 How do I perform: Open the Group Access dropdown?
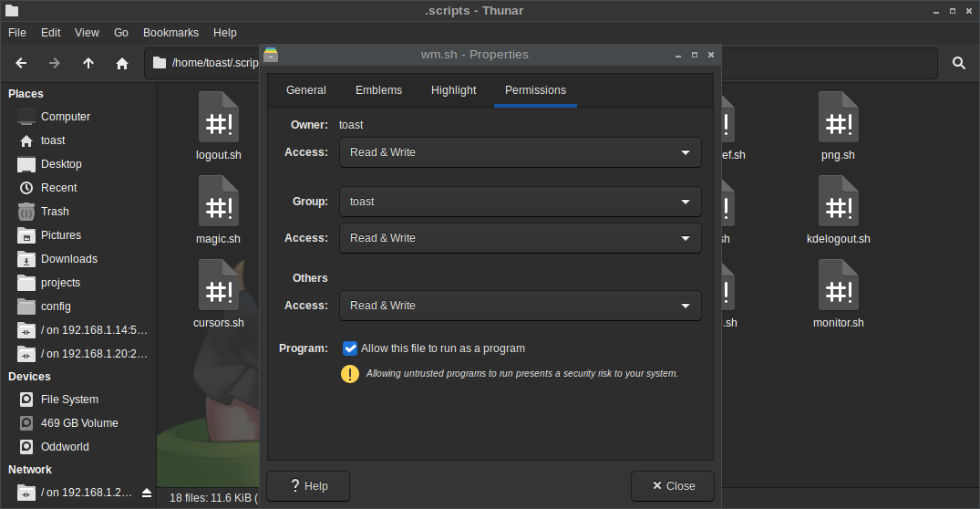tap(520, 238)
